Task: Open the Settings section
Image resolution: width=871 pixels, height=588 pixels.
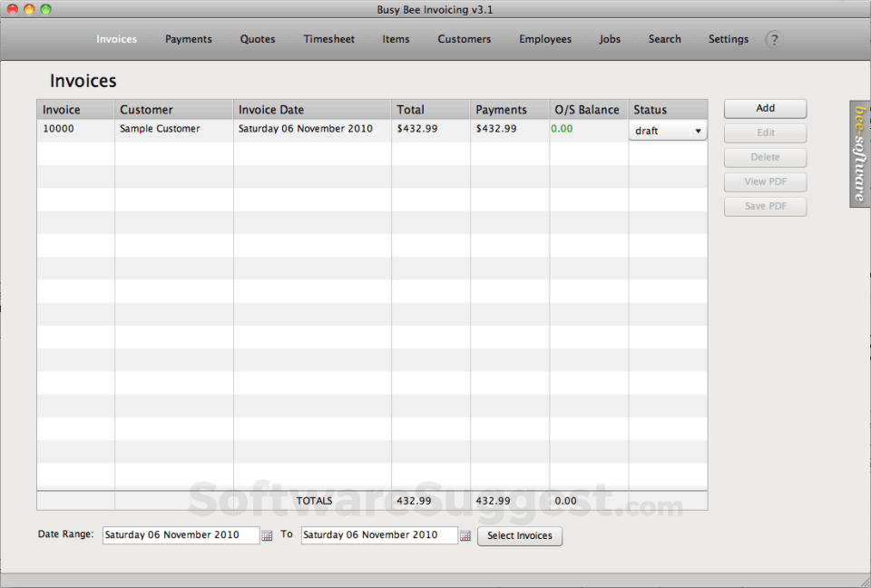Action: (x=728, y=39)
